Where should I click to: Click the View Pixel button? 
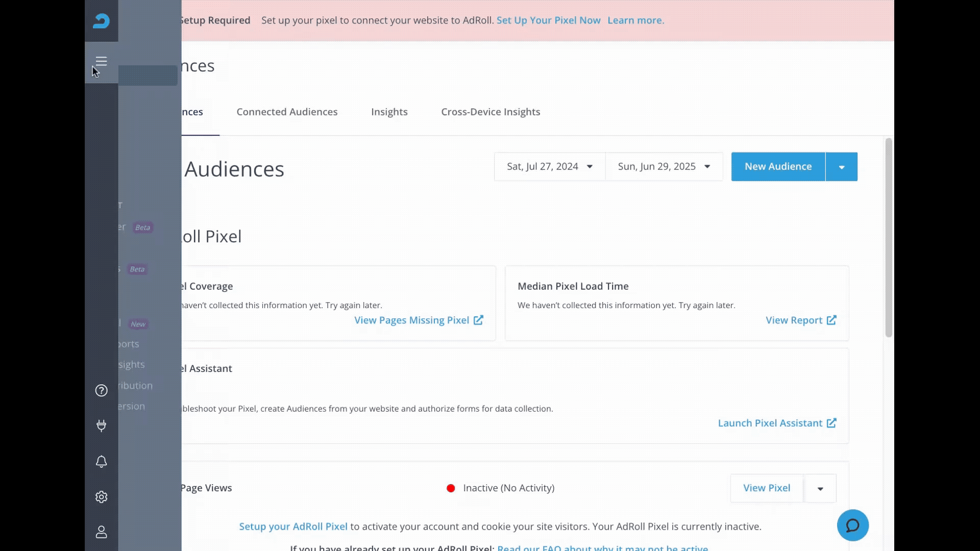767,488
